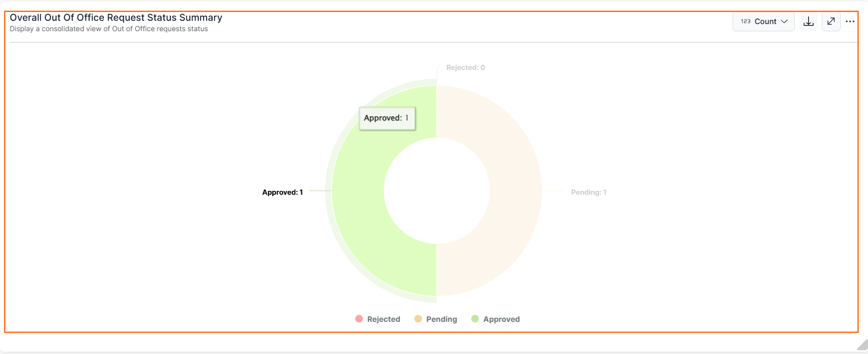Click the 'Pending: 1' data label

tap(589, 192)
